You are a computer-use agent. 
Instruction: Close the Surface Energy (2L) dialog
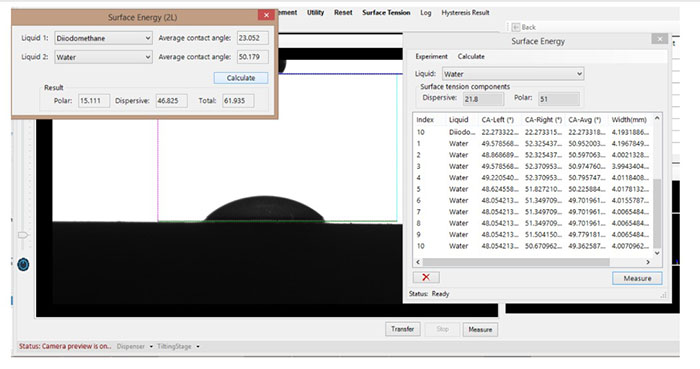(x=266, y=15)
